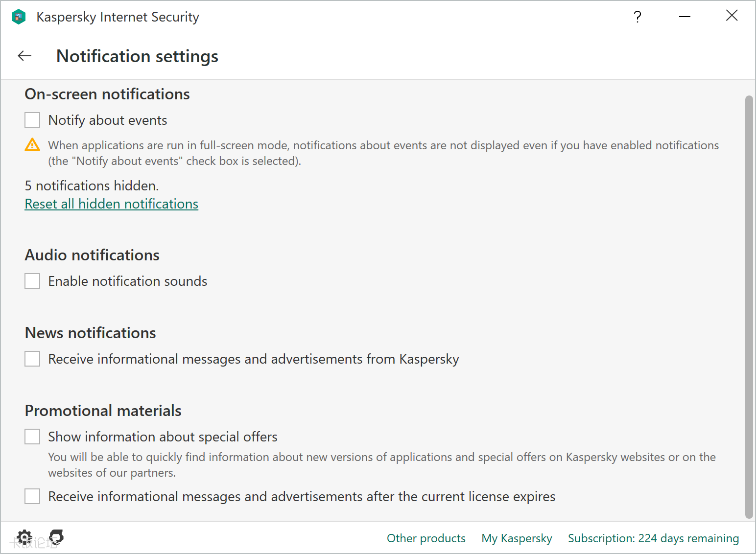Click the Promotional materials heading
756x554 pixels.
[x=103, y=411]
